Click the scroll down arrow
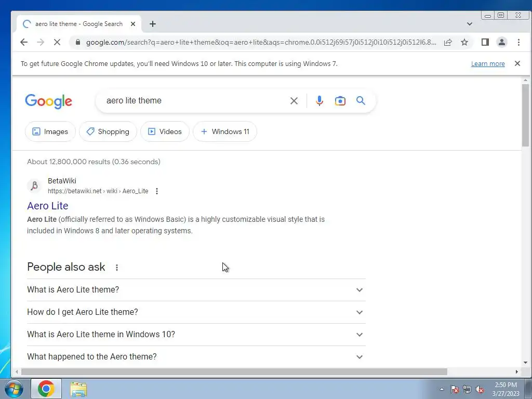The width and height of the screenshot is (532, 399). click(525, 363)
